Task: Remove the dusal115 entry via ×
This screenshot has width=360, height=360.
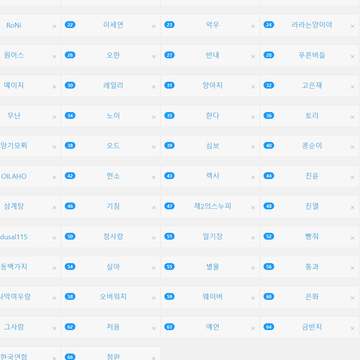Action: click(54, 238)
